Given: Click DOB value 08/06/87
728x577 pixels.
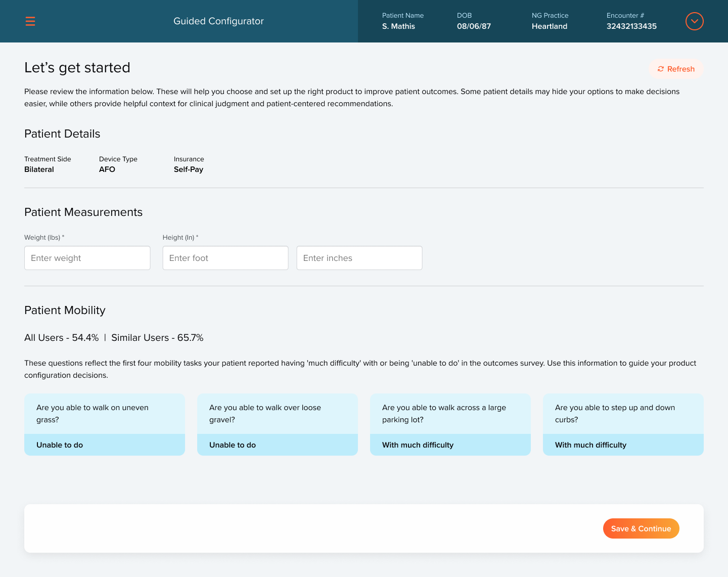Looking at the screenshot, I should pyautogui.click(x=474, y=26).
